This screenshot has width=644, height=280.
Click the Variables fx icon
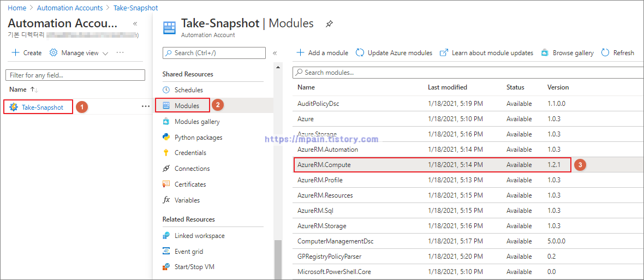pyautogui.click(x=166, y=200)
